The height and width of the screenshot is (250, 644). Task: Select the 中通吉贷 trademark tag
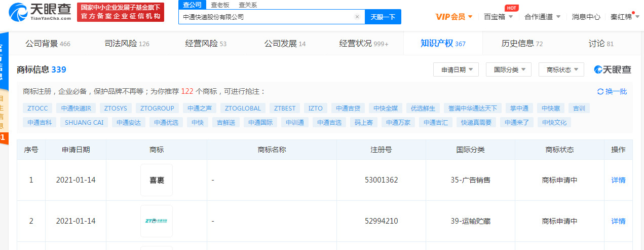pos(348,108)
